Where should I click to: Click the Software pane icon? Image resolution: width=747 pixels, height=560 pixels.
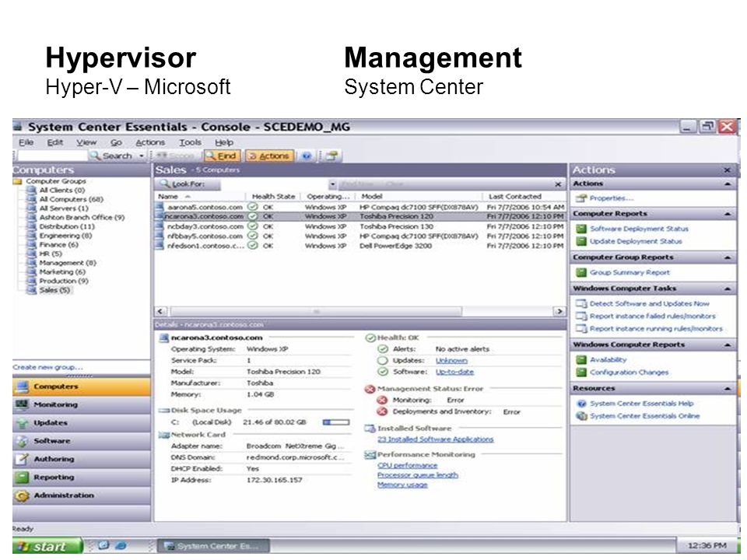22,441
